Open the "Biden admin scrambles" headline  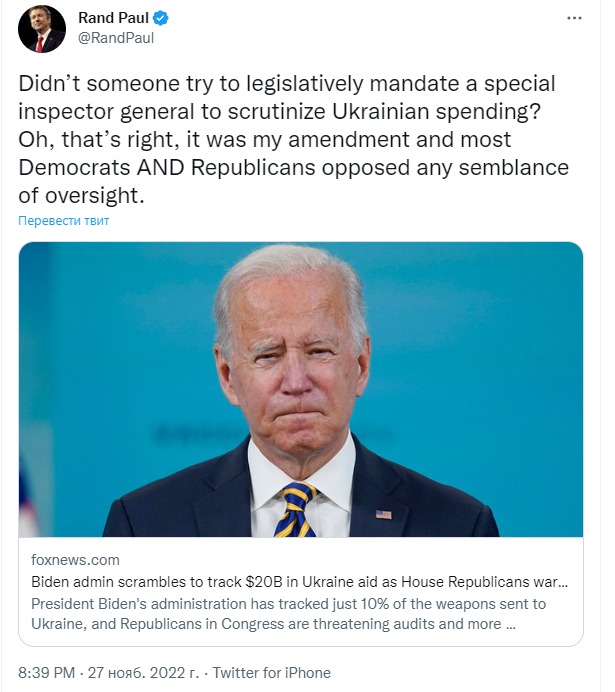[x=300, y=580]
